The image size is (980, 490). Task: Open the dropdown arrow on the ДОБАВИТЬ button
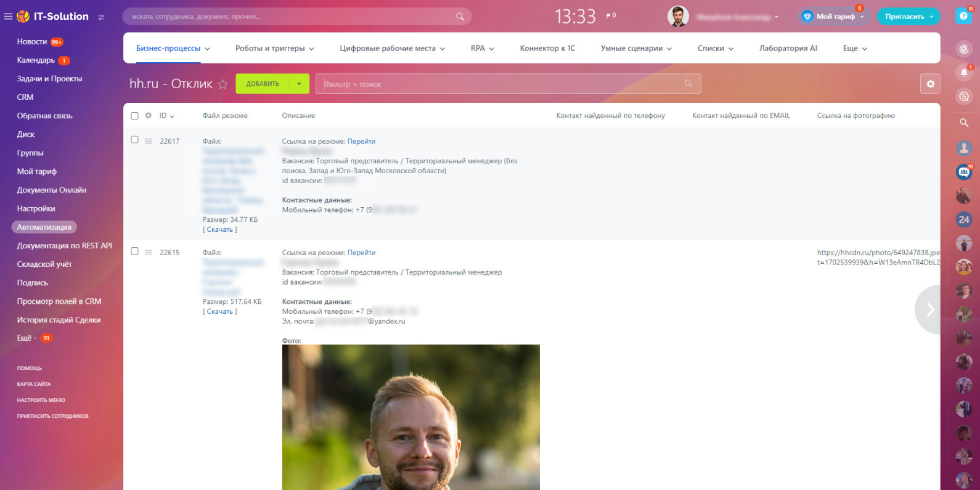tap(299, 84)
